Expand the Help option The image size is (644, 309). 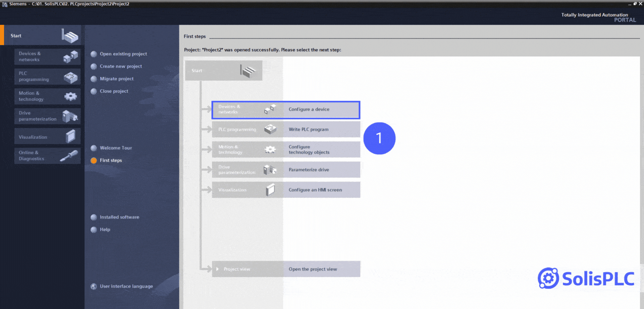click(x=94, y=229)
